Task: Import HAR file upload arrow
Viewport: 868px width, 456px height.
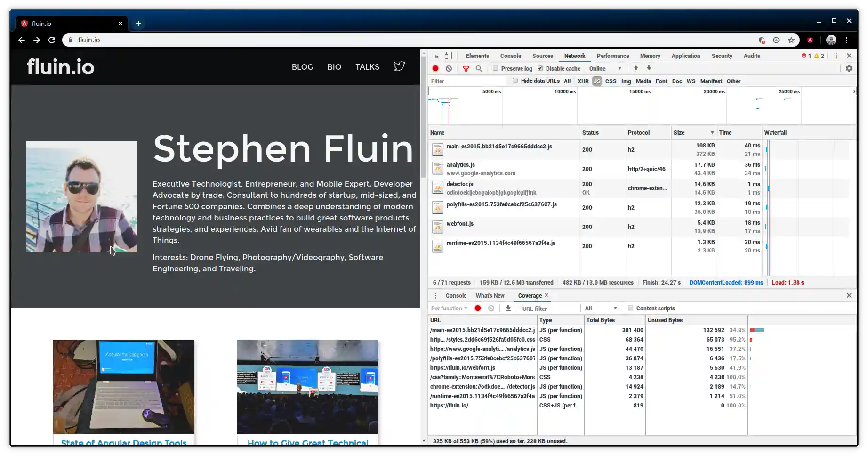Action: pos(636,68)
